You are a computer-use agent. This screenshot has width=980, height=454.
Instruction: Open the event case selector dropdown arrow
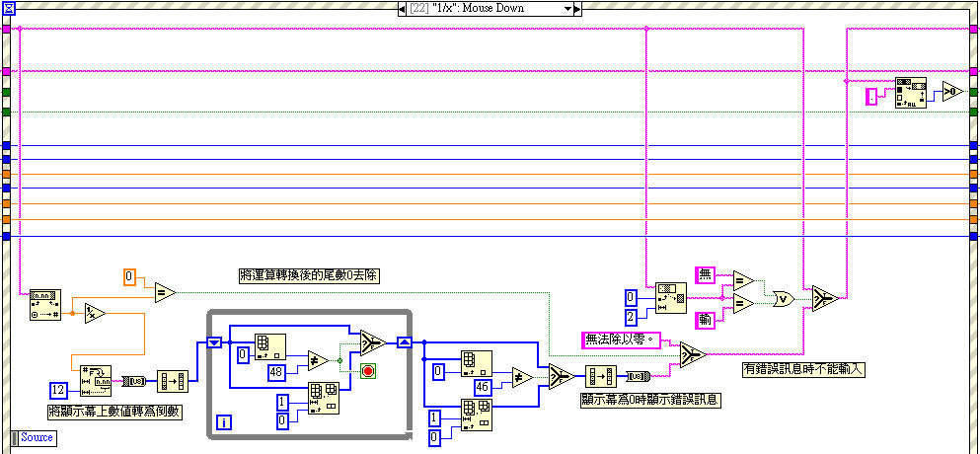[566, 8]
